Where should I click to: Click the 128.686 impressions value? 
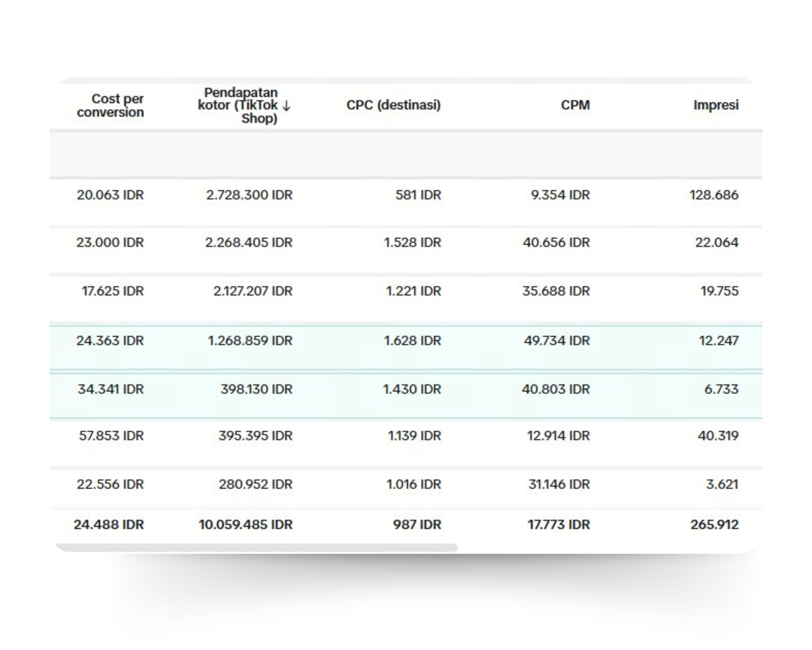pos(714,195)
